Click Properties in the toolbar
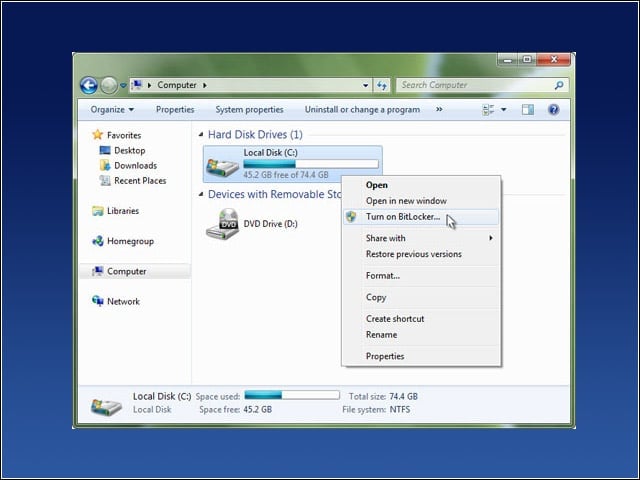This screenshot has width=640, height=480. pos(175,109)
